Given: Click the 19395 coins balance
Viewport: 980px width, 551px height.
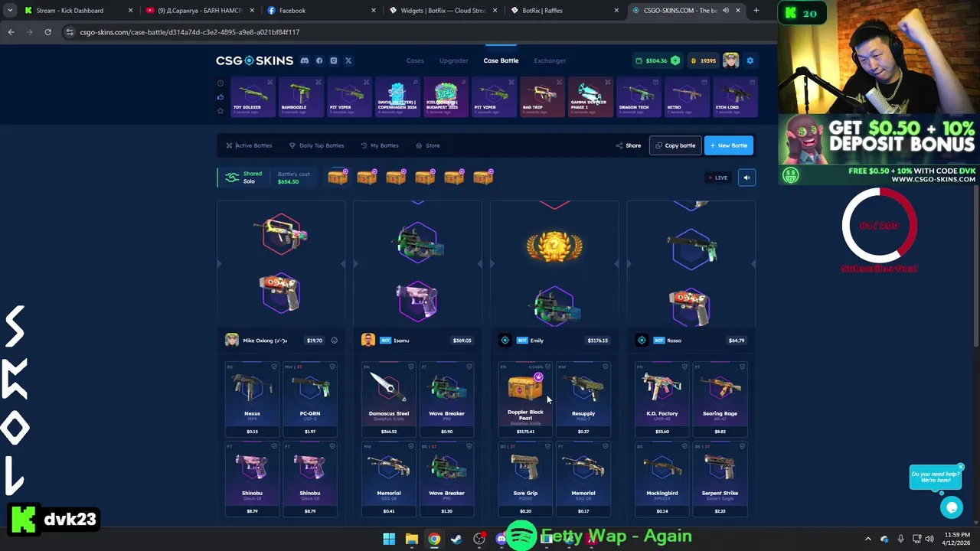Looking at the screenshot, I should [x=703, y=60].
